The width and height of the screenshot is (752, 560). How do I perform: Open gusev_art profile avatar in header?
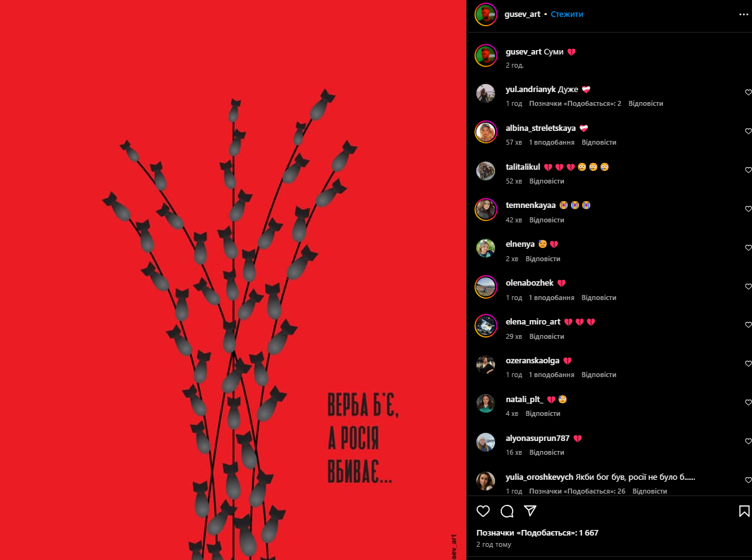486,14
